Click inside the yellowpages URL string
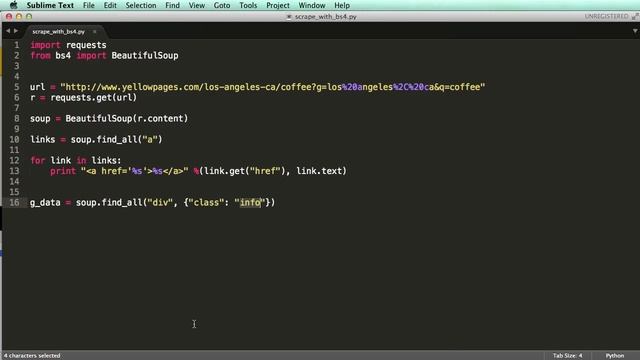The height and width of the screenshot is (360, 640). pos(273,87)
